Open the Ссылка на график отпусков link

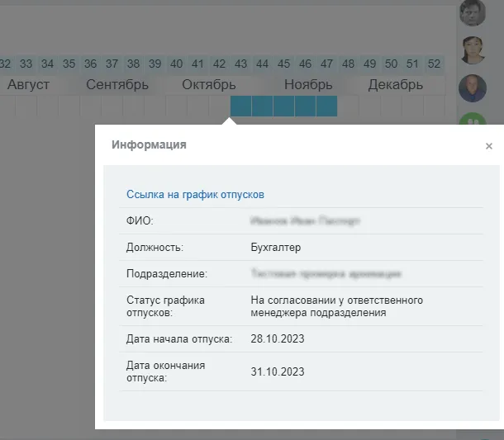click(195, 194)
